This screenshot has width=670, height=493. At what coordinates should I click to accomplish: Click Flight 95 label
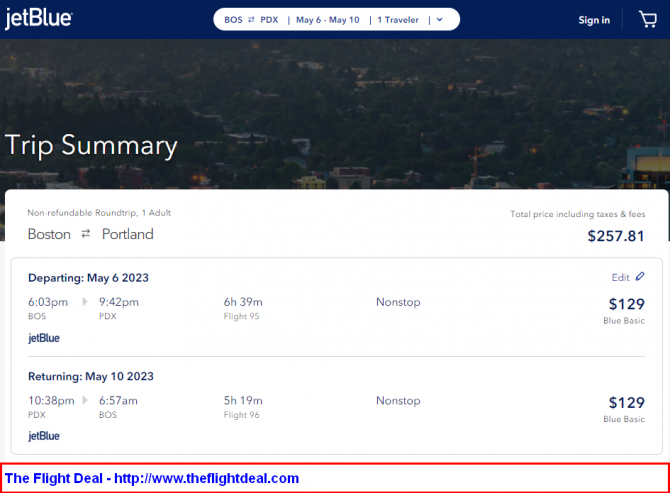coord(241,316)
